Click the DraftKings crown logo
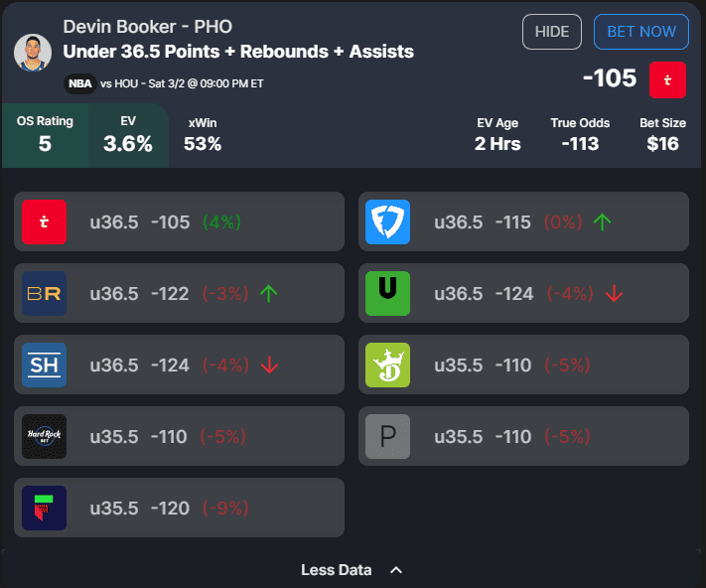This screenshot has height=588, width=706. pos(387,366)
